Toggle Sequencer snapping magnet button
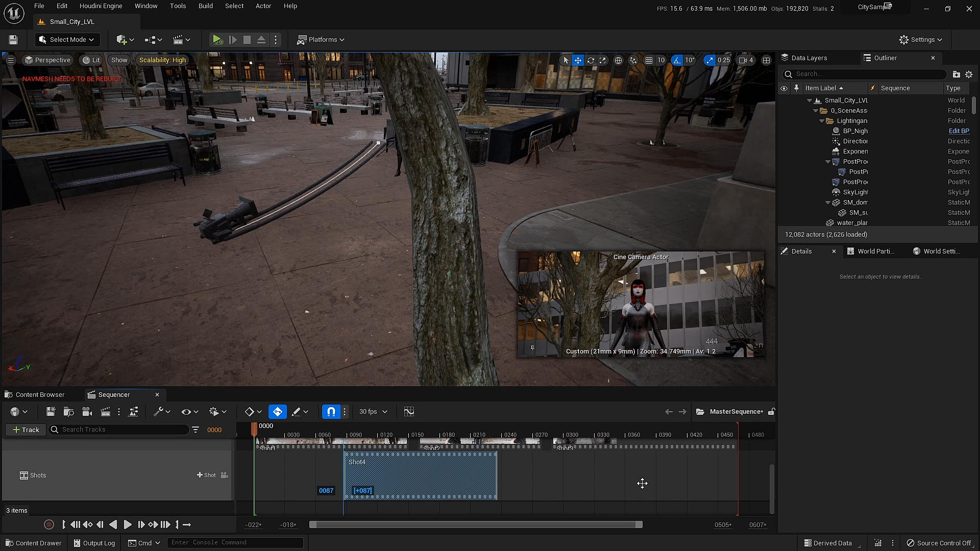980x551 pixels. pyautogui.click(x=331, y=412)
